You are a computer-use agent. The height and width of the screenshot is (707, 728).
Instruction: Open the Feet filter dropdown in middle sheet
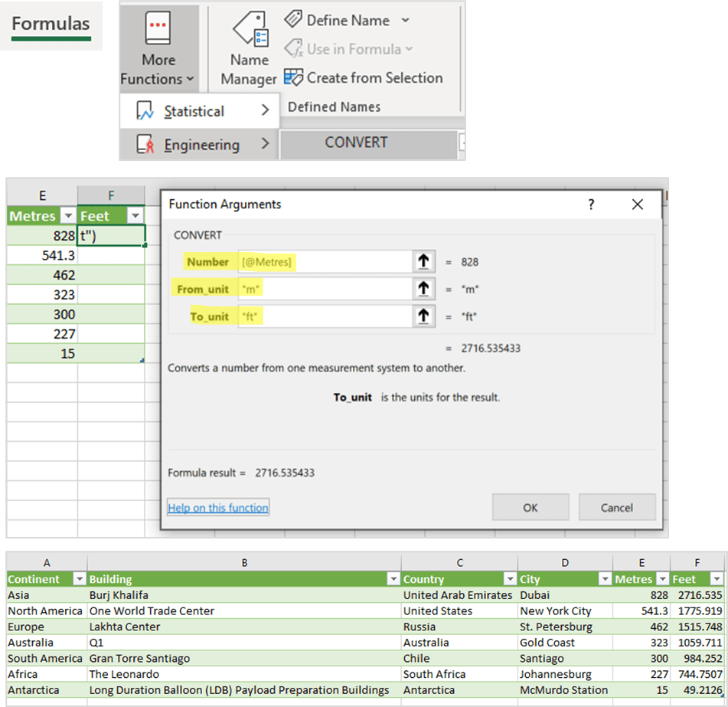[135, 216]
